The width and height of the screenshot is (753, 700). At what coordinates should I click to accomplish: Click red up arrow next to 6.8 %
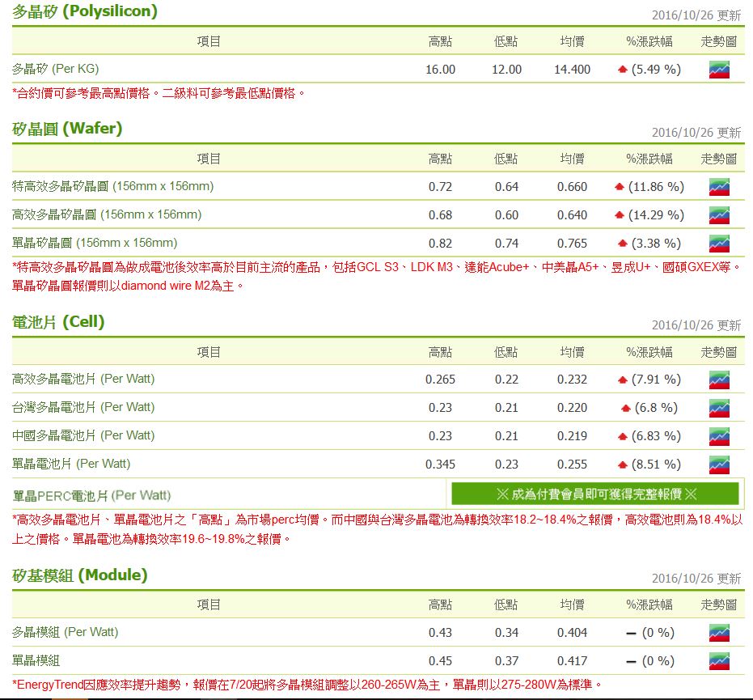pyautogui.click(x=625, y=409)
